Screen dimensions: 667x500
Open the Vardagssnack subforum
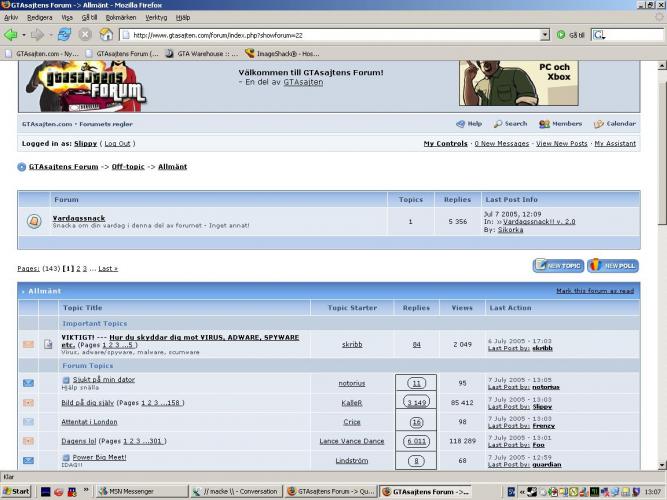point(79,218)
